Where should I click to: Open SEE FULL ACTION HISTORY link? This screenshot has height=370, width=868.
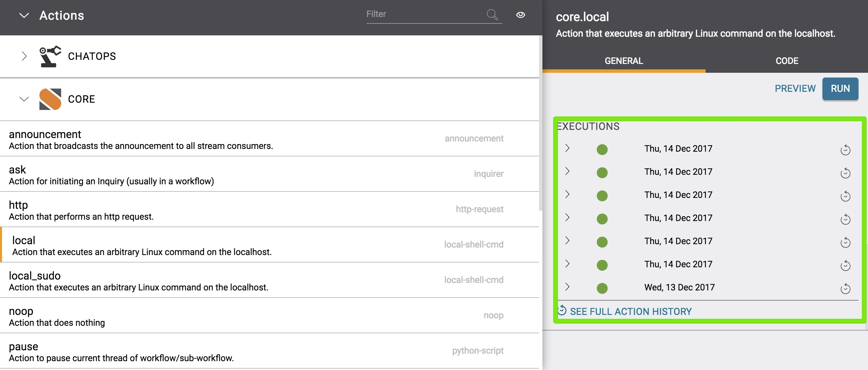(x=631, y=311)
